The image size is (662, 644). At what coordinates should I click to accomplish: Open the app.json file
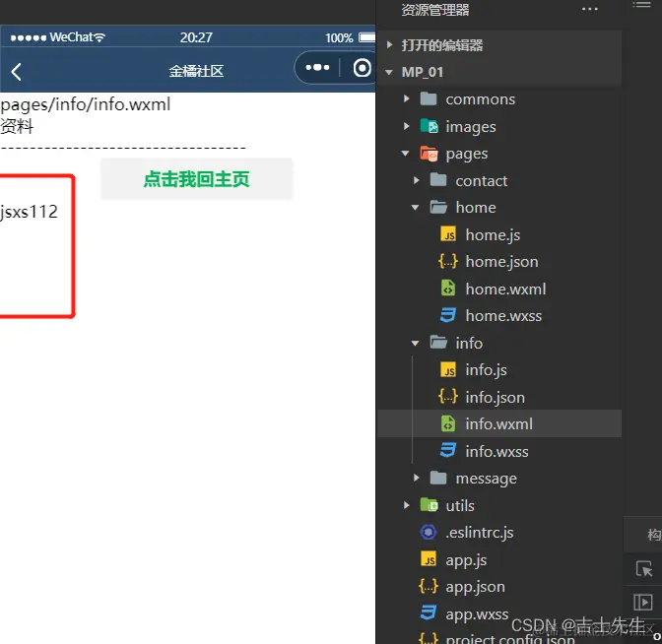coord(475,587)
